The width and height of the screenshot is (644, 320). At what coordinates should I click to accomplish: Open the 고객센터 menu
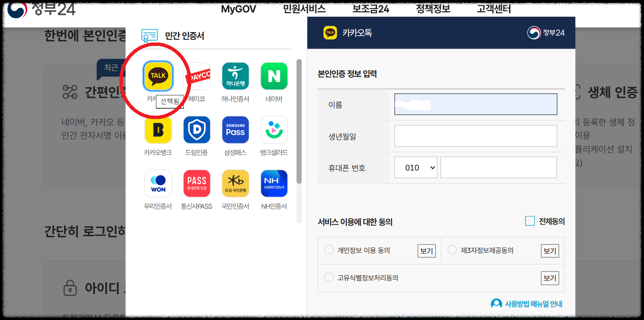click(494, 9)
